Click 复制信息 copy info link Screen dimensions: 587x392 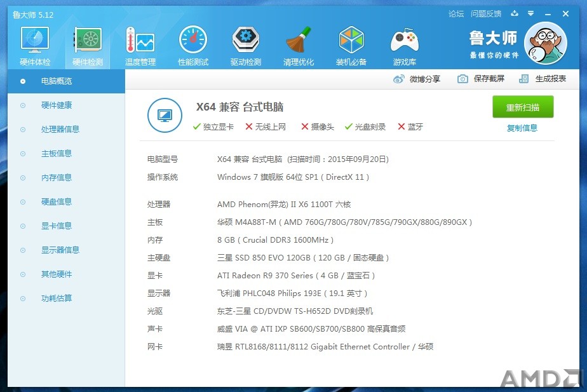tap(522, 128)
